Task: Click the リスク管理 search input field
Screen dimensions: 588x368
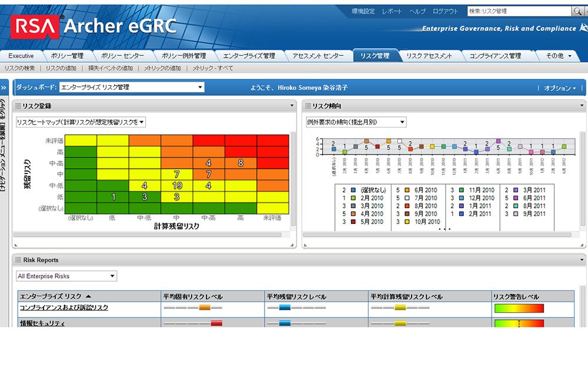Action: 519,11
